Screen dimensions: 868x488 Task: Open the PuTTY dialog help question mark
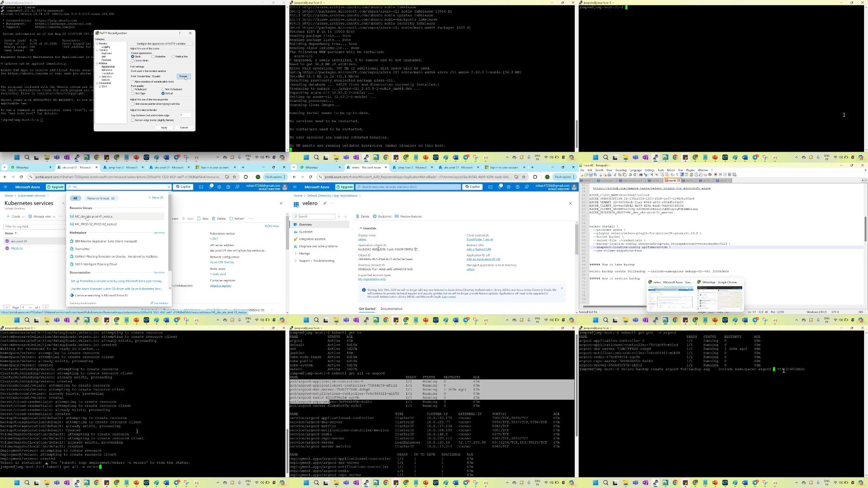180,33
